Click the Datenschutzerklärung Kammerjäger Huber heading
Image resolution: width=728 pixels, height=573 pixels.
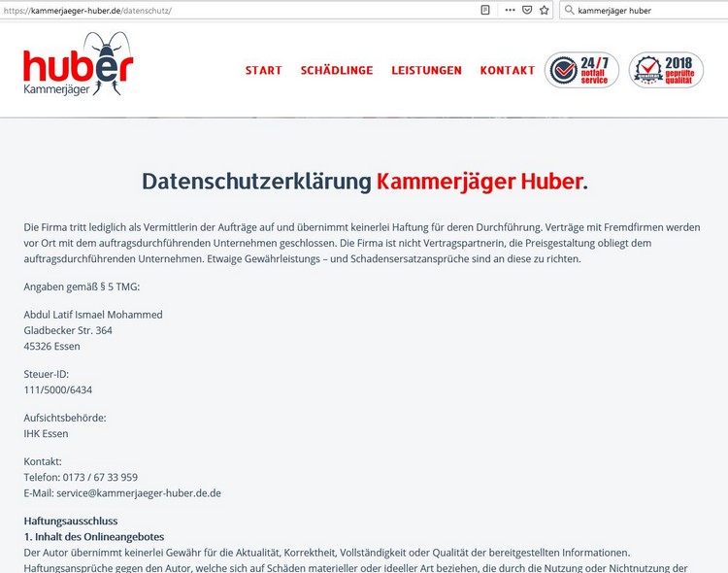pyautogui.click(x=364, y=182)
